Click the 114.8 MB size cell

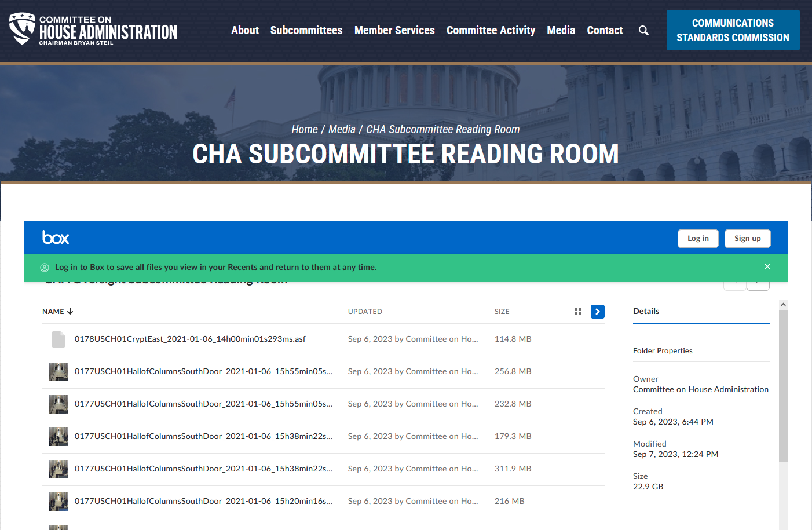pos(513,339)
